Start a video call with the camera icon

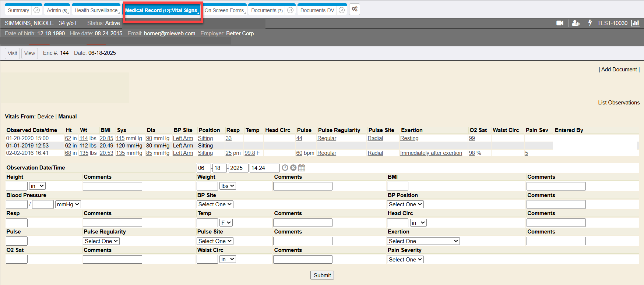tap(560, 23)
